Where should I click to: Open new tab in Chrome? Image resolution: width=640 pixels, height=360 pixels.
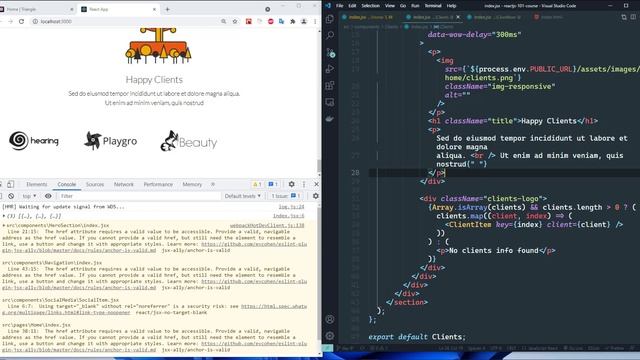(167, 9)
